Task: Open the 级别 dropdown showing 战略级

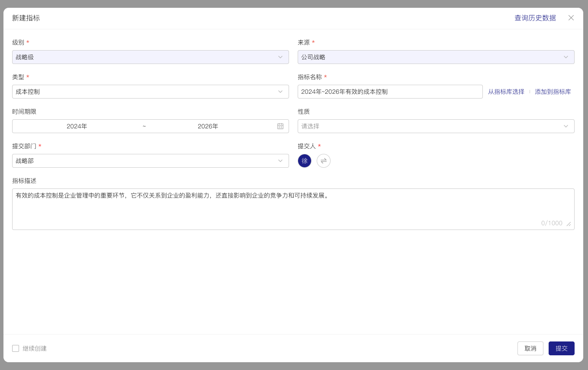Action: [x=150, y=57]
